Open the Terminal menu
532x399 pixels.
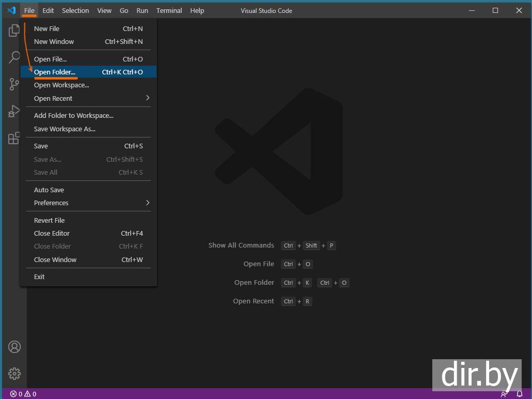[x=169, y=10]
